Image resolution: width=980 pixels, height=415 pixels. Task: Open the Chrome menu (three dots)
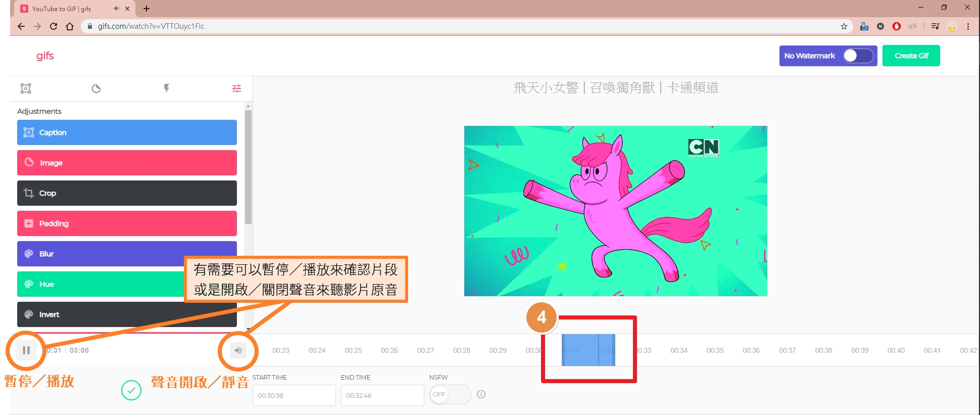(968, 26)
